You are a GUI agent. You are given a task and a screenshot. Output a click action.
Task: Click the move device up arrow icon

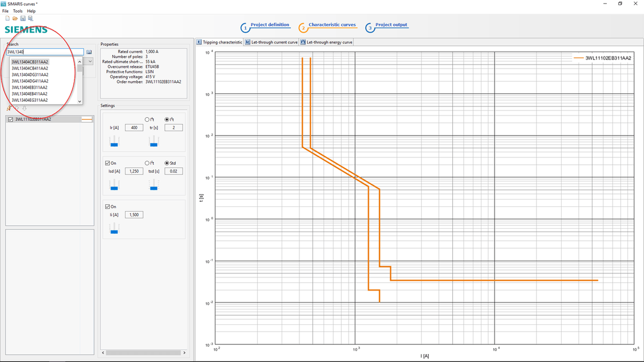coord(17,108)
